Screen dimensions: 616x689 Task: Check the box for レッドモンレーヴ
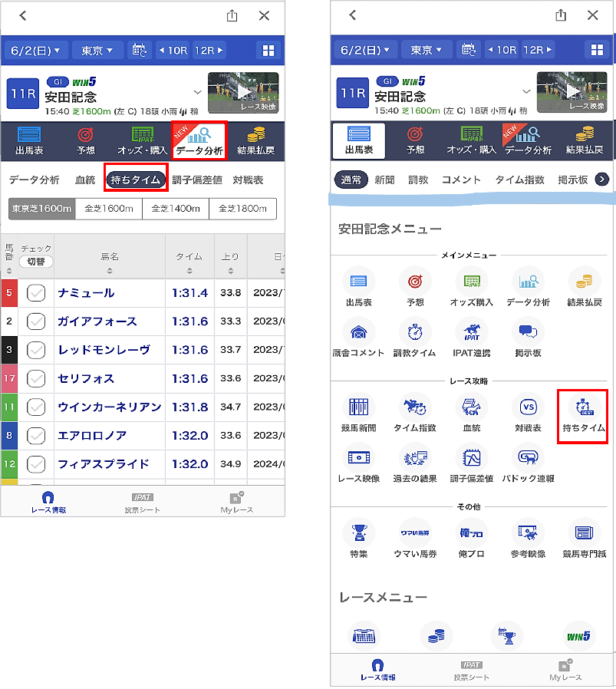pyautogui.click(x=36, y=350)
